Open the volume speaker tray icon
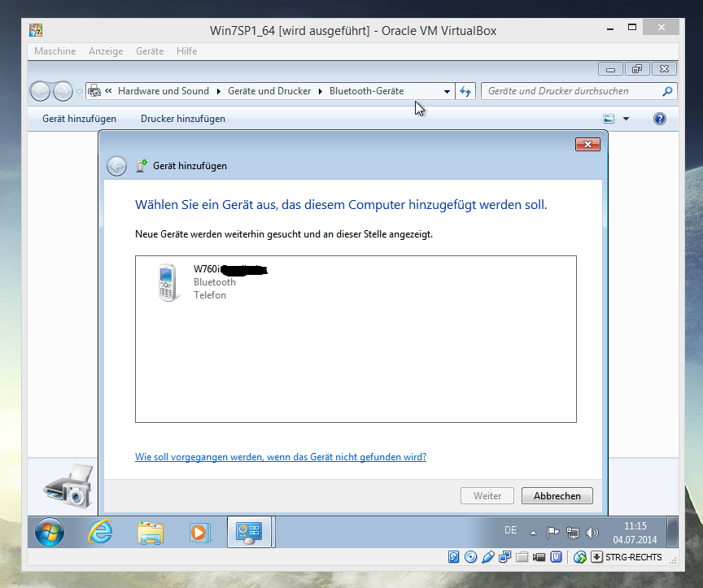Viewport: 703px width, 588px height. point(592,533)
